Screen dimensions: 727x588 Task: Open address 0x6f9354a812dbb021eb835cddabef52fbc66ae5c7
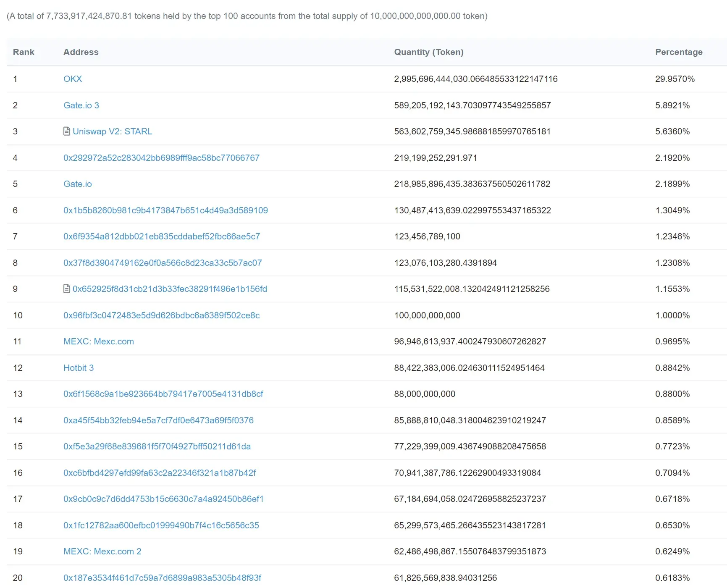click(162, 236)
